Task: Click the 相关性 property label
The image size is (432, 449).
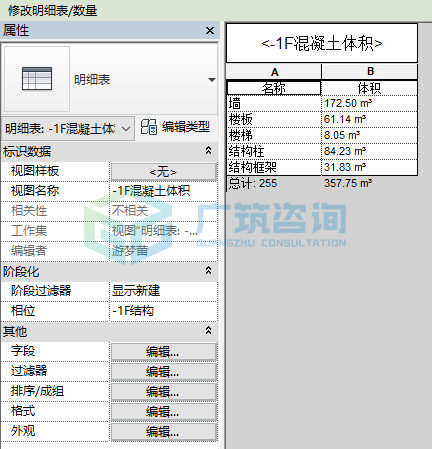Action: coord(29,211)
